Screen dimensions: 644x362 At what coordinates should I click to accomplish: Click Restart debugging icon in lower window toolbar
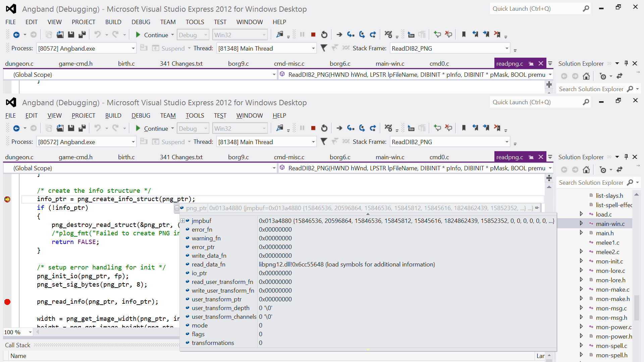click(x=324, y=128)
